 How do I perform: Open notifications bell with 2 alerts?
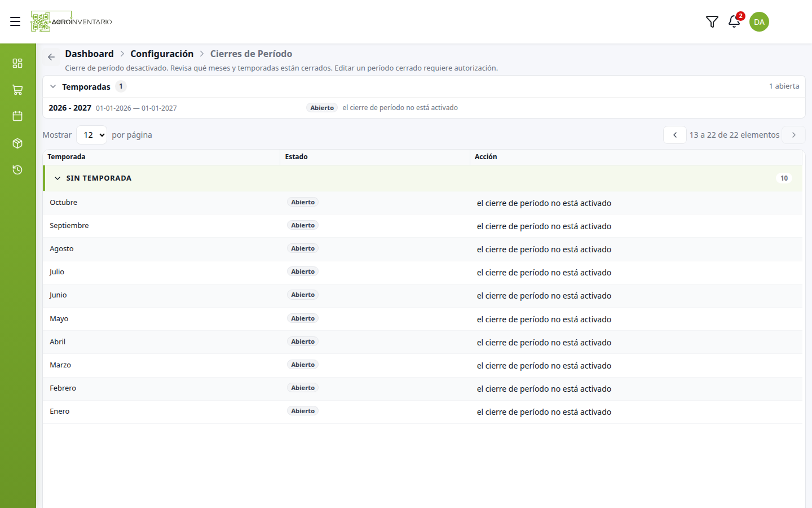pyautogui.click(x=734, y=21)
